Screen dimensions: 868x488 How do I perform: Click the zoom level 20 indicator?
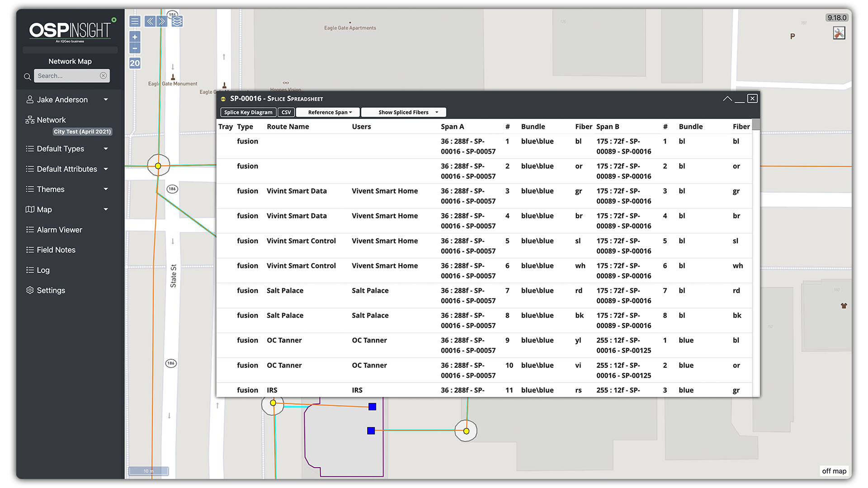point(134,63)
